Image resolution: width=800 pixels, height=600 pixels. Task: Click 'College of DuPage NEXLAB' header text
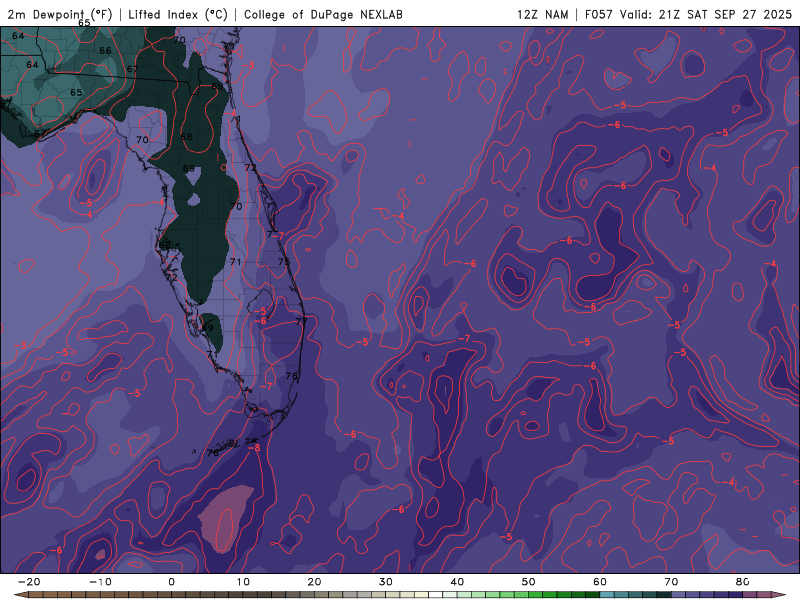323,14
